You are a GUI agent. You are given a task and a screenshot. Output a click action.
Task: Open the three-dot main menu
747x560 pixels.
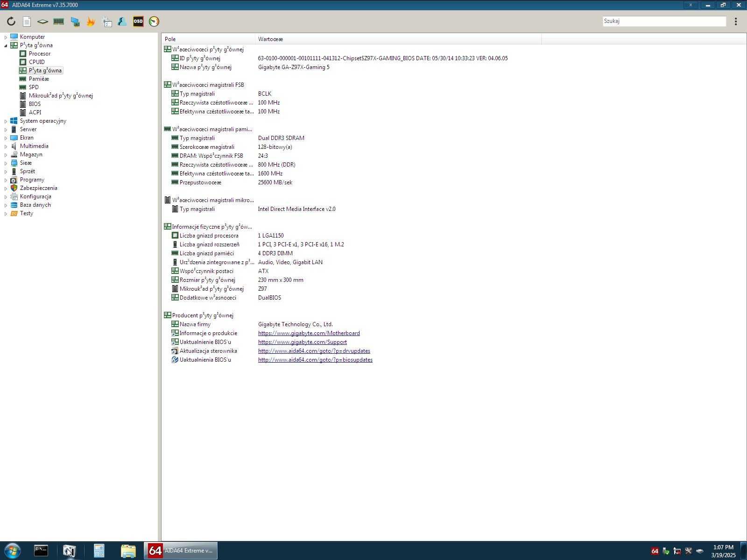coord(736,21)
